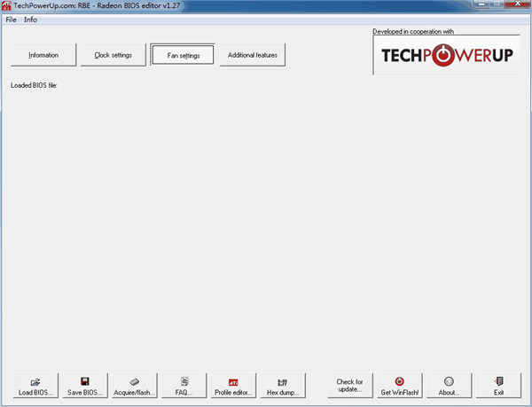Open the About dialog

pyautogui.click(x=449, y=386)
